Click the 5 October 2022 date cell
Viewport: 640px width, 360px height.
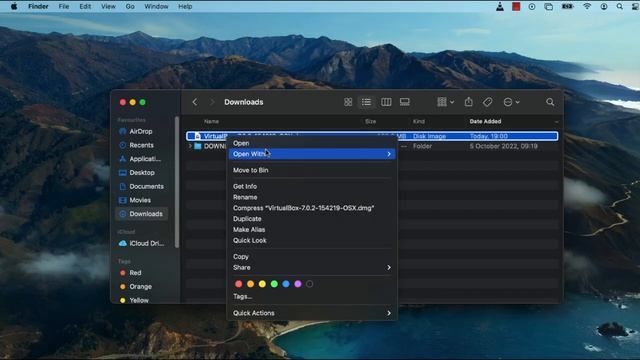point(503,146)
